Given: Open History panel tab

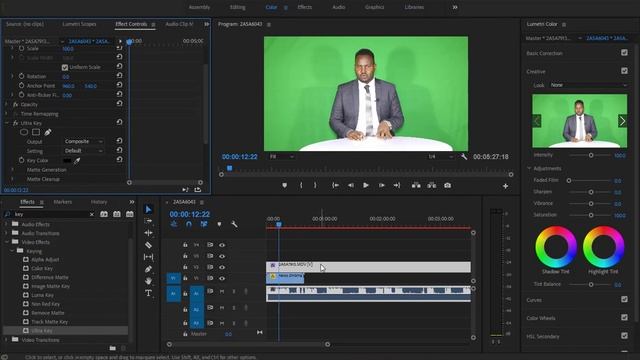Looking at the screenshot, I should coord(99,202).
